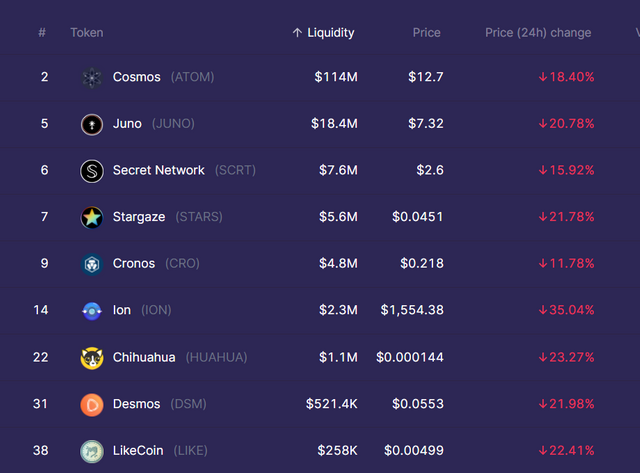Click the Chihuahua dog icon
This screenshot has height=473, width=640.
tap(92, 358)
